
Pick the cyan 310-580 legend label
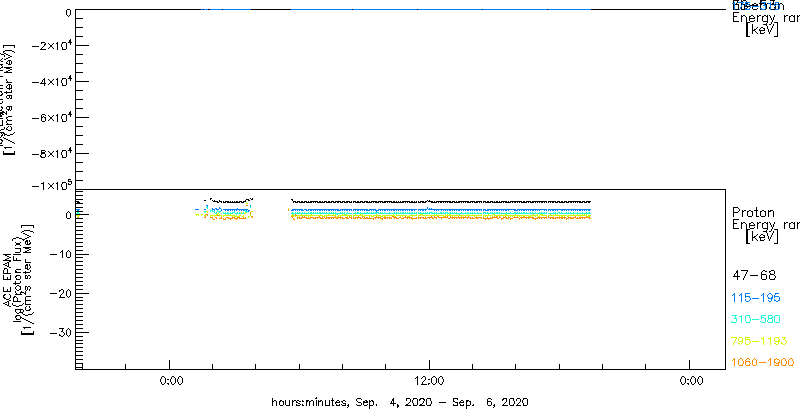point(756,319)
